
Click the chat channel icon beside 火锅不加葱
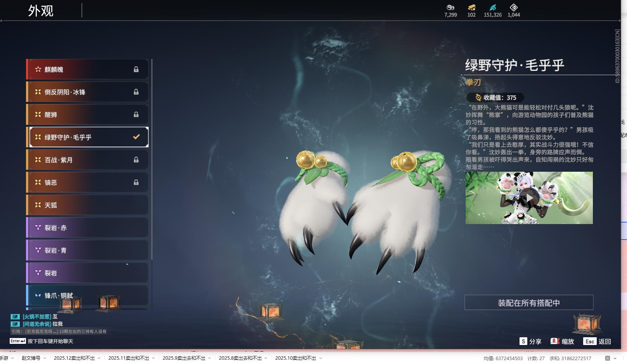[x=15, y=317]
